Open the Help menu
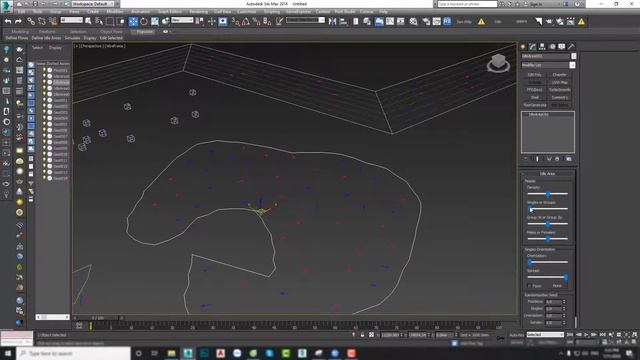 pyautogui.click(x=383, y=12)
